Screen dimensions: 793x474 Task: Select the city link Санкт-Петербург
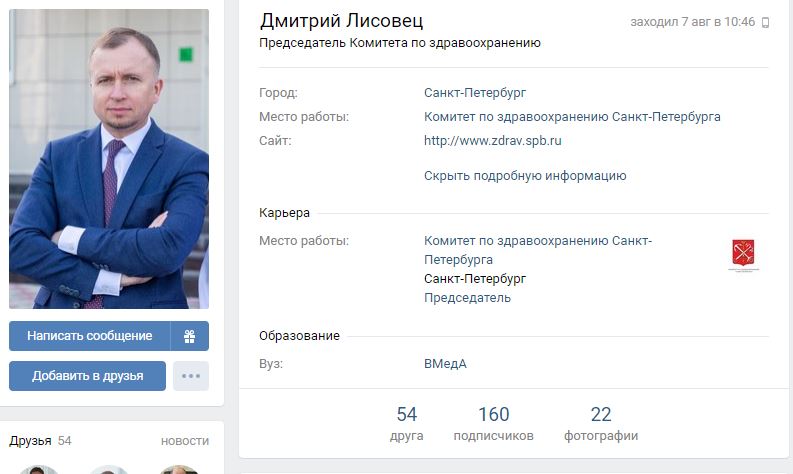475,93
